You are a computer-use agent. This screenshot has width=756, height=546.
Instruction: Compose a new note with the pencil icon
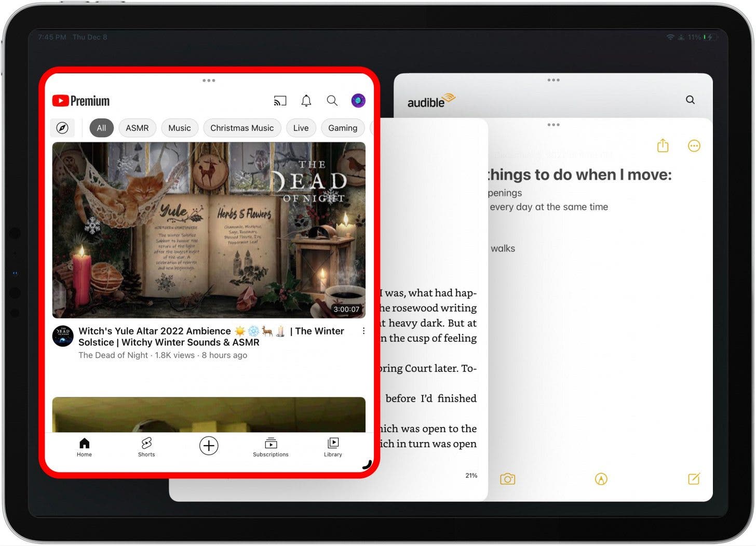click(694, 478)
